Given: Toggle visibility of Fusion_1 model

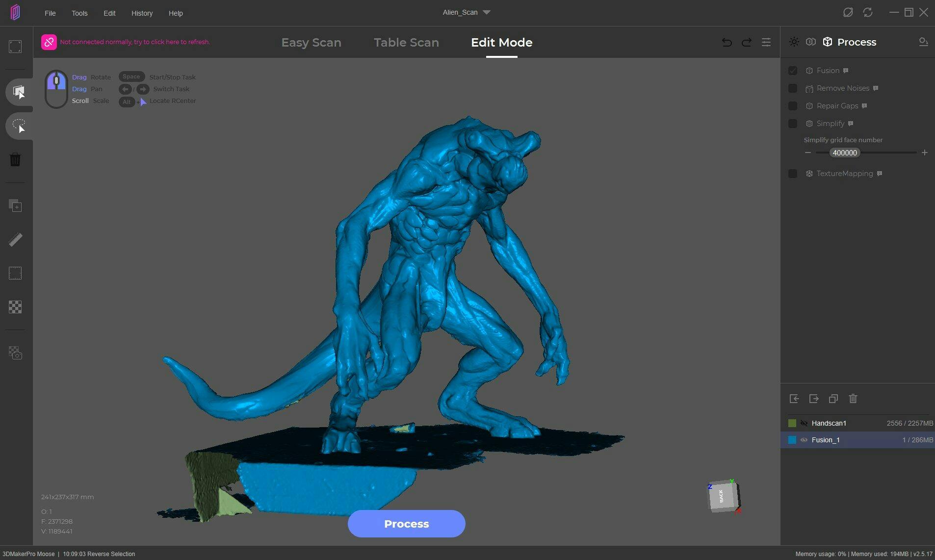Looking at the screenshot, I should tap(804, 440).
